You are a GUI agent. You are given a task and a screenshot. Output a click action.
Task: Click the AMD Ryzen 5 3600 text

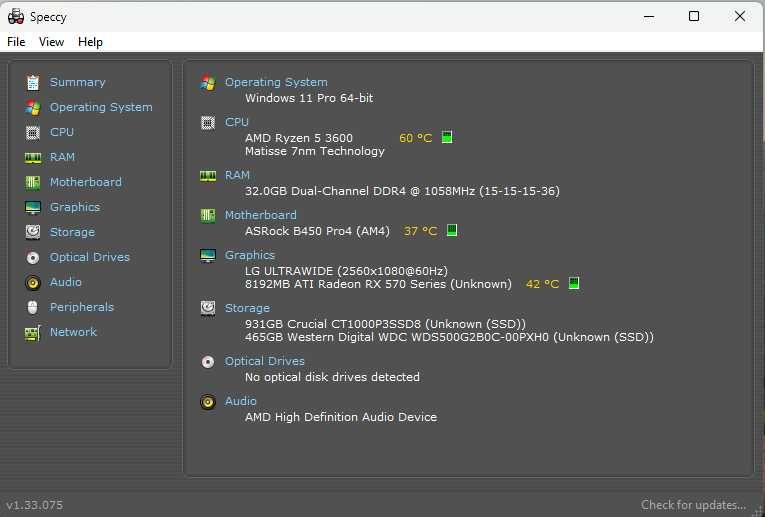299,138
